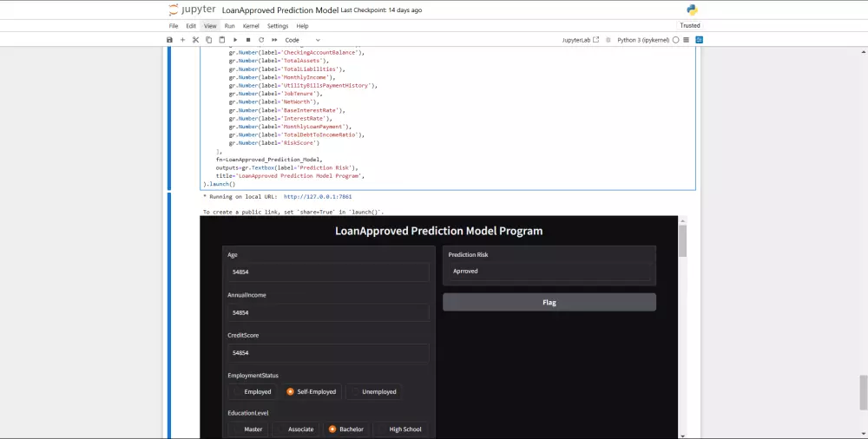868x439 pixels.
Task: Open the Kernel menu
Action: coord(251,26)
